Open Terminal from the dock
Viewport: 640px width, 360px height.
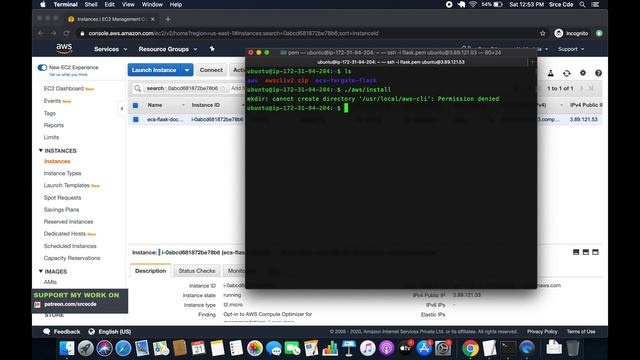tap(509, 348)
